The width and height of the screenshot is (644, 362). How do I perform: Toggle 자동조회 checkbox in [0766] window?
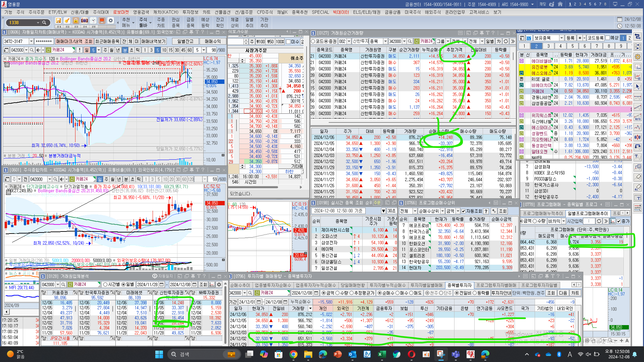(463, 211)
